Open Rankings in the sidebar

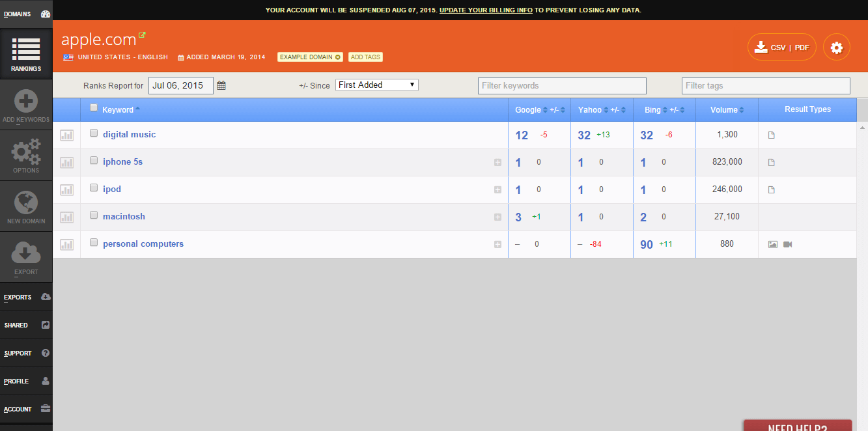click(x=26, y=55)
